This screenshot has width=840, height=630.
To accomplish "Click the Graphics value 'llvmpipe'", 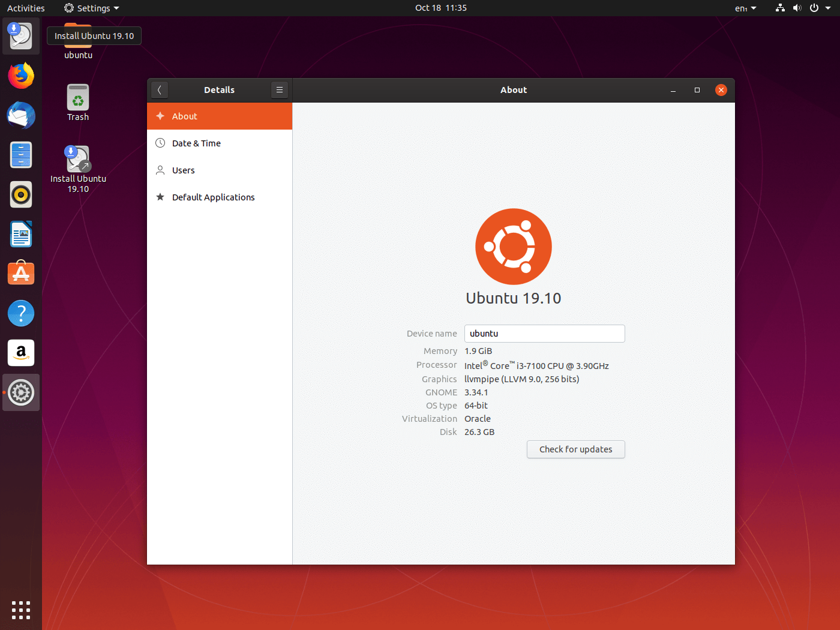I will coord(482,379).
